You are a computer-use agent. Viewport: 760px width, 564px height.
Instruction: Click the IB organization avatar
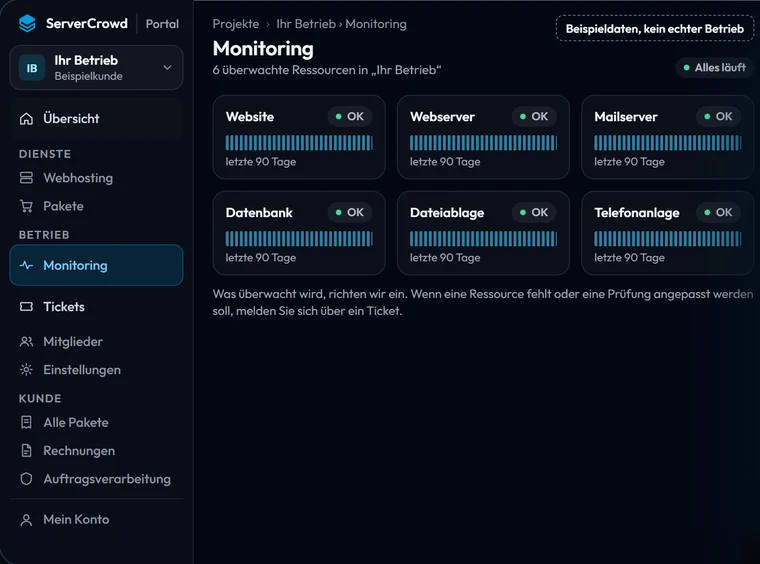[x=32, y=68]
